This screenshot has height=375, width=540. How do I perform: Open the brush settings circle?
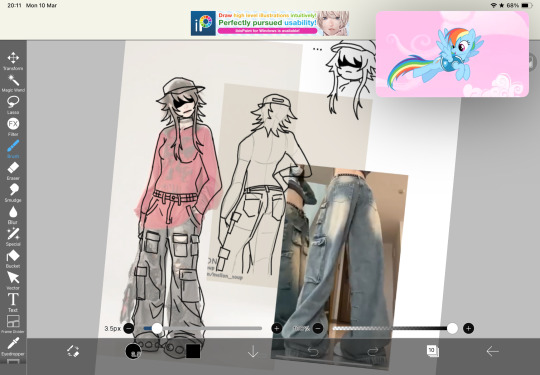(x=133, y=351)
